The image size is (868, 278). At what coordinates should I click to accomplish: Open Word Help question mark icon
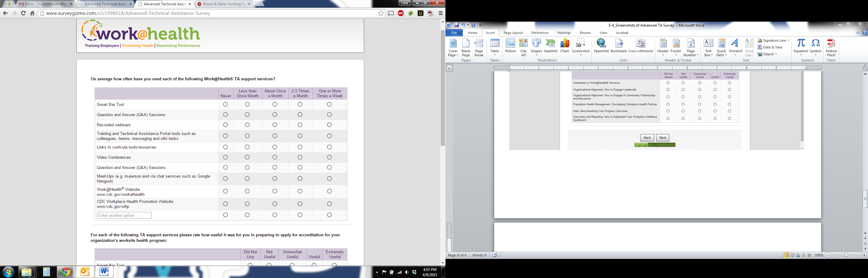865,33
